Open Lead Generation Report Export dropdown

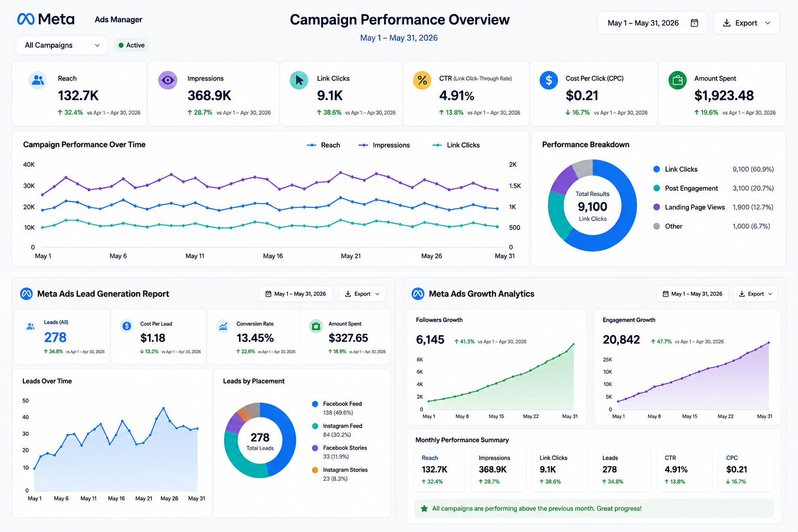coord(362,294)
